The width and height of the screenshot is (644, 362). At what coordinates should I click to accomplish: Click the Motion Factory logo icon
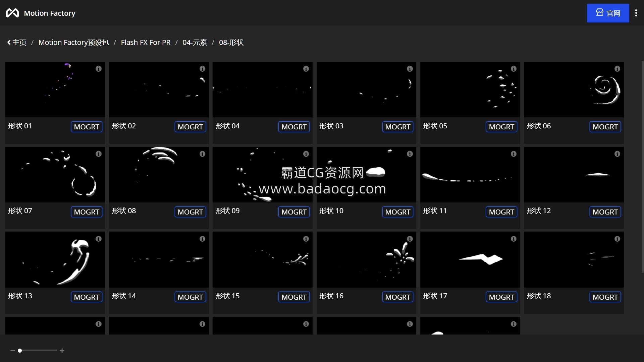(12, 13)
